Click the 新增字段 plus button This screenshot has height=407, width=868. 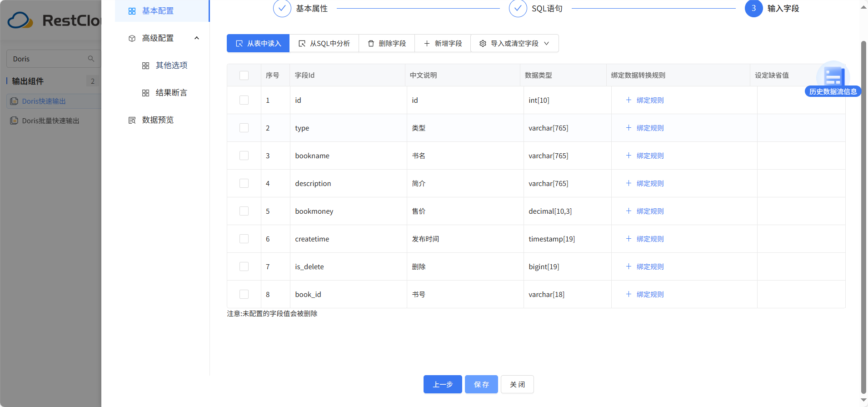click(x=443, y=43)
